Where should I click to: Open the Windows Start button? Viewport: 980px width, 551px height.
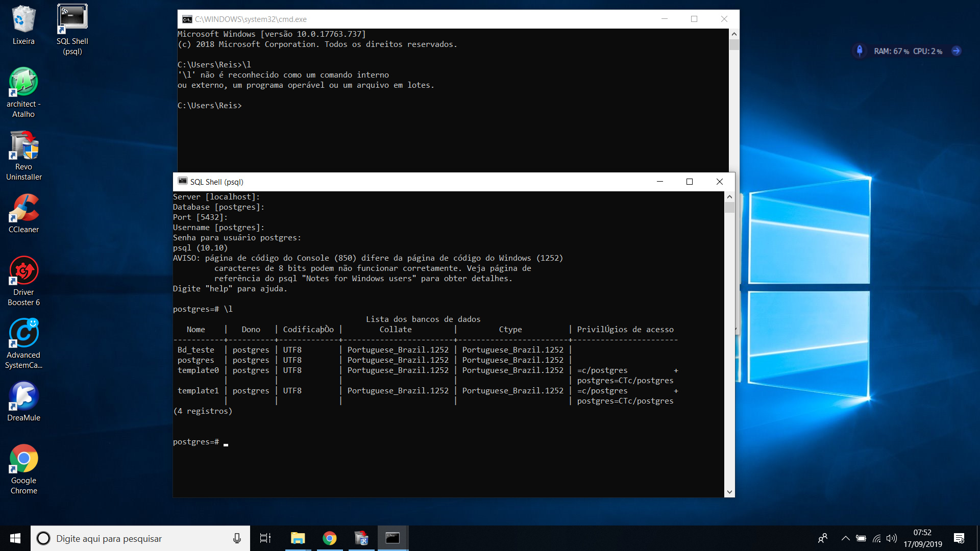pyautogui.click(x=15, y=538)
